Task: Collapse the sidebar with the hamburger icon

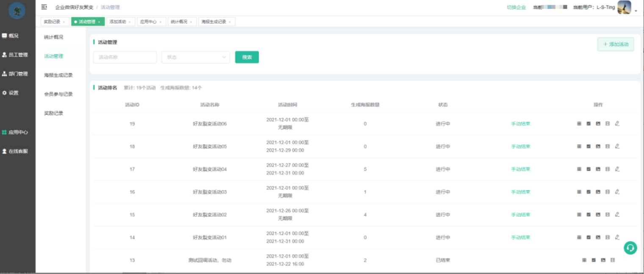Action: click(x=44, y=7)
